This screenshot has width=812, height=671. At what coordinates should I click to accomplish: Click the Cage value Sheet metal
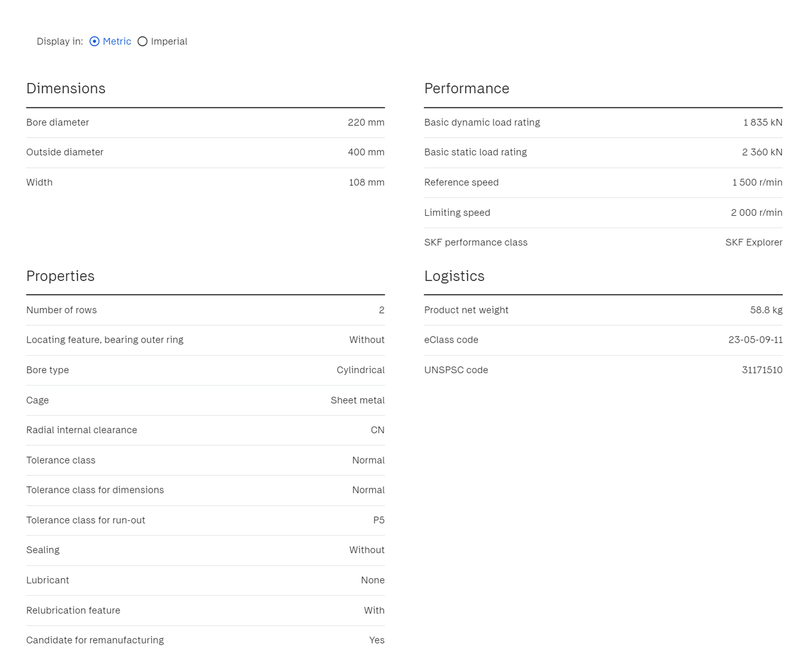(x=357, y=400)
